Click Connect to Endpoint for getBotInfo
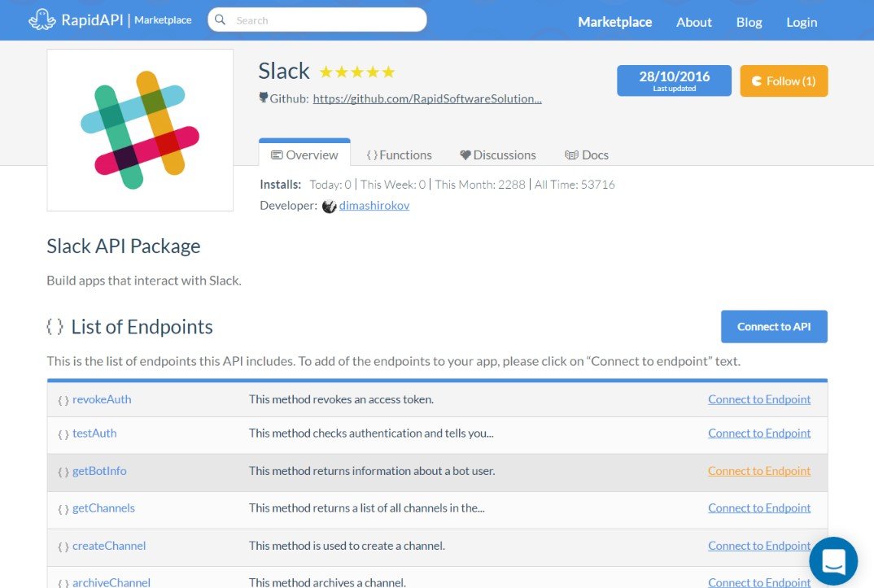The image size is (874, 588). [759, 471]
